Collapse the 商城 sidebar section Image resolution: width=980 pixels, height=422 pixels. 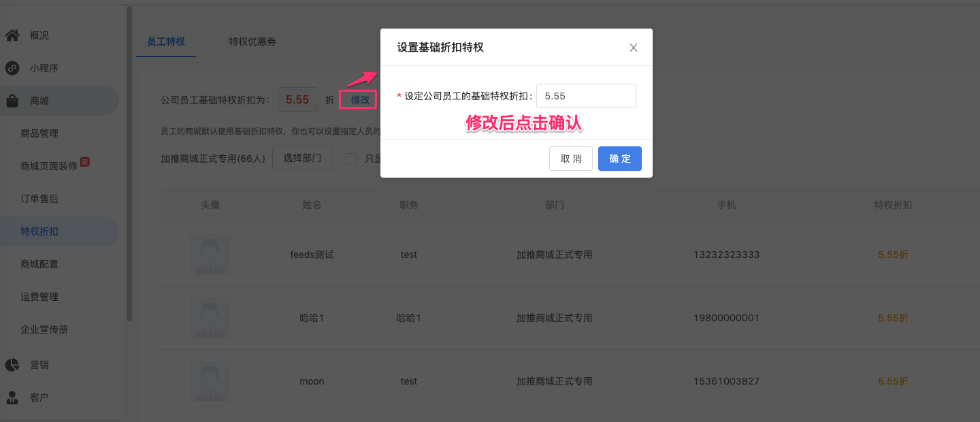pos(60,101)
